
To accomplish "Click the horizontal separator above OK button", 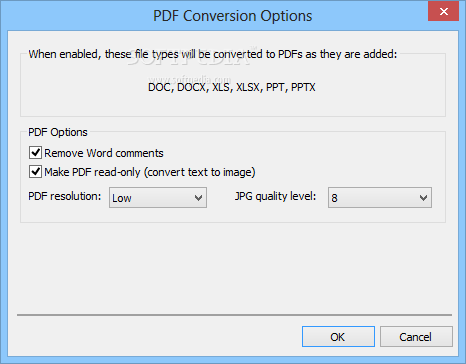I will click(234, 315).
